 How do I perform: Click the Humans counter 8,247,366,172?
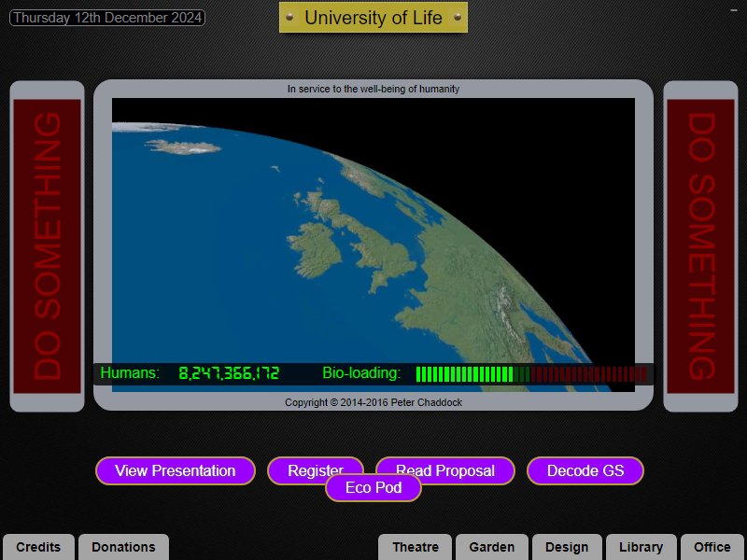[x=229, y=373]
